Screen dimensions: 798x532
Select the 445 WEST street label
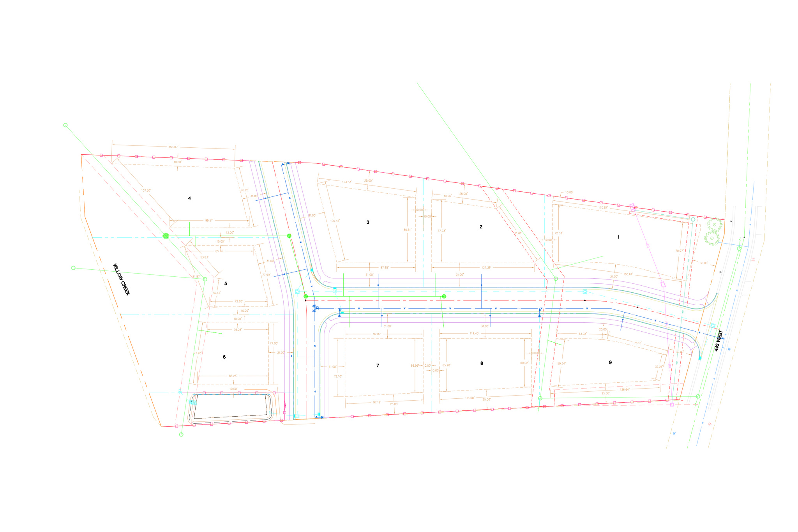point(719,341)
